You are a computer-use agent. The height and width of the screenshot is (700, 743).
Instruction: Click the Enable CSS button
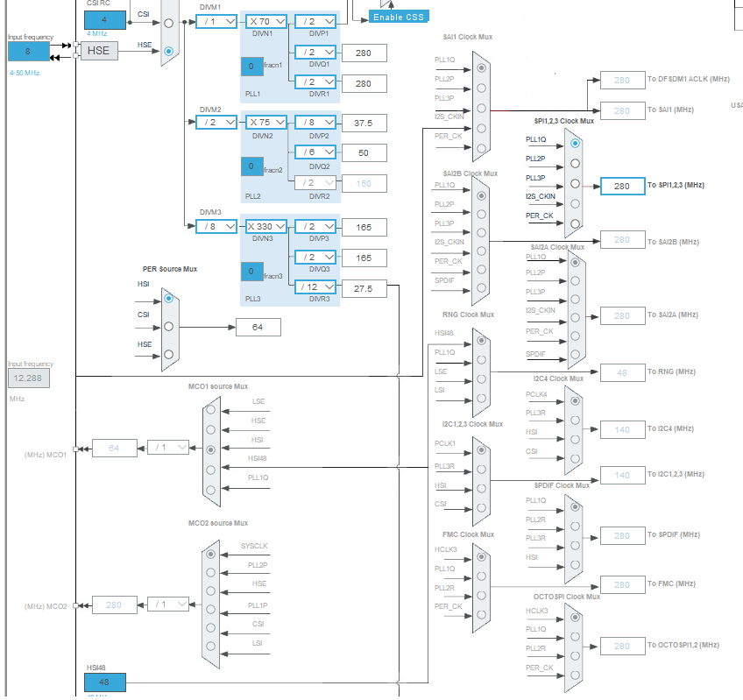coord(399,17)
